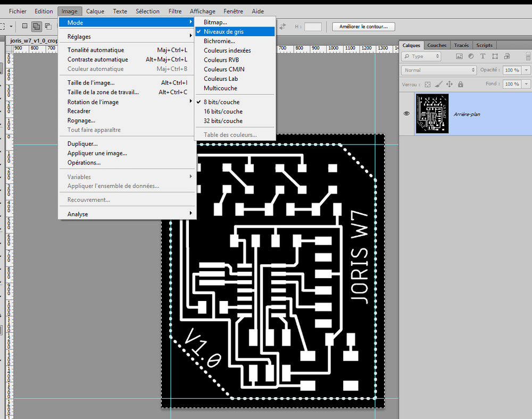Click the Arrière-plan layer name
This screenshot has height=419, width=532.
(467, 114)
